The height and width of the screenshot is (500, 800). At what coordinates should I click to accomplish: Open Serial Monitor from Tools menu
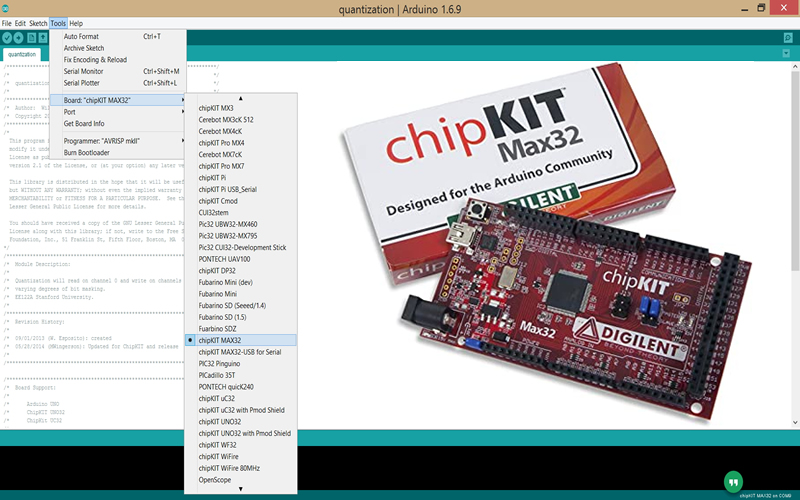tap(118, 71)
